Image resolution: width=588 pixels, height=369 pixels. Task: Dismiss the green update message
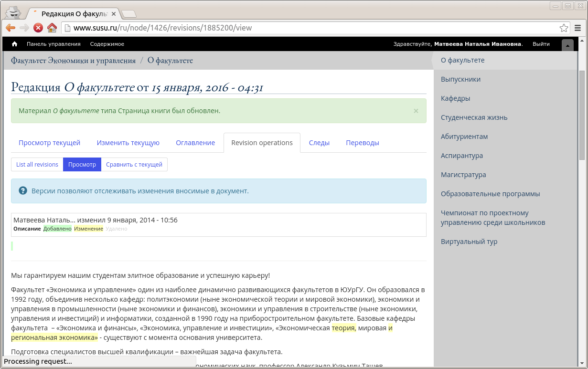416,111
